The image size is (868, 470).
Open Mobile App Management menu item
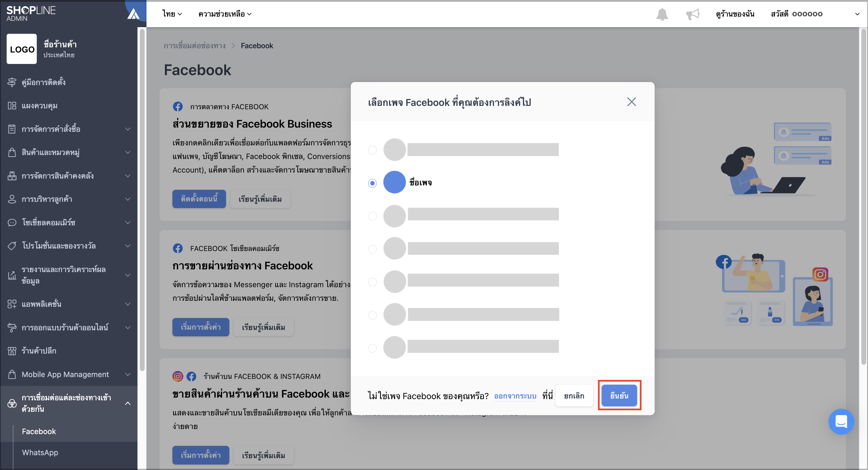point(69,374)
